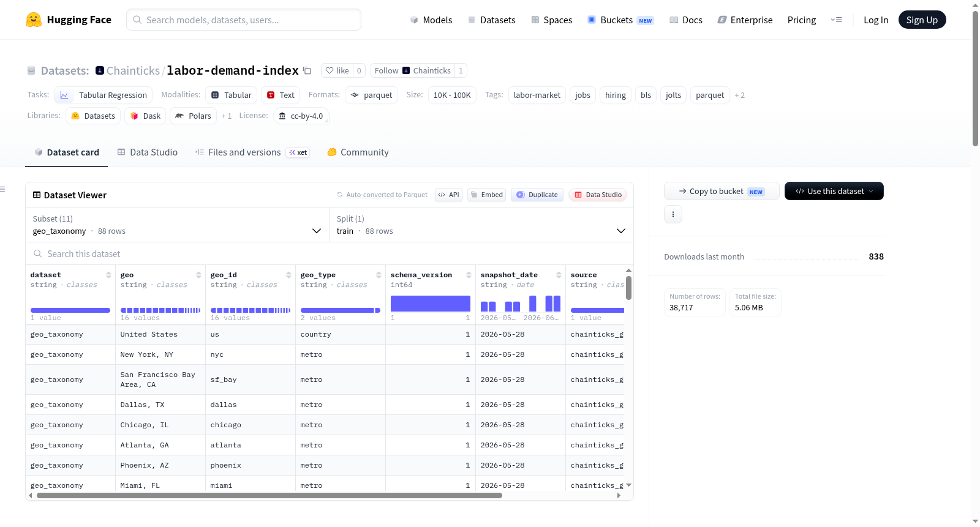This screenshot has height=527, width=980.
Task: Click the geo_type distribution bar
Action: tap(341, 310)
